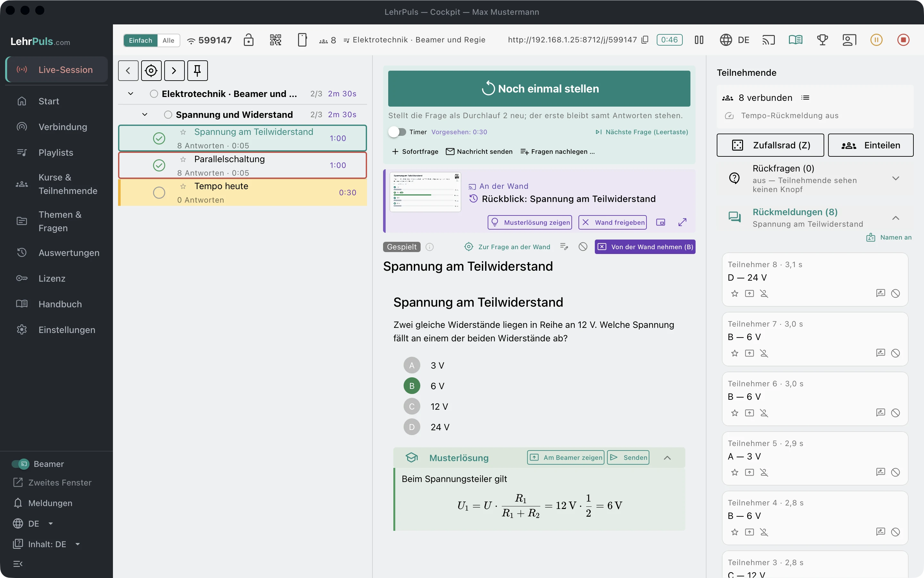Click the wall preview thumbnail

pos(425,192)
